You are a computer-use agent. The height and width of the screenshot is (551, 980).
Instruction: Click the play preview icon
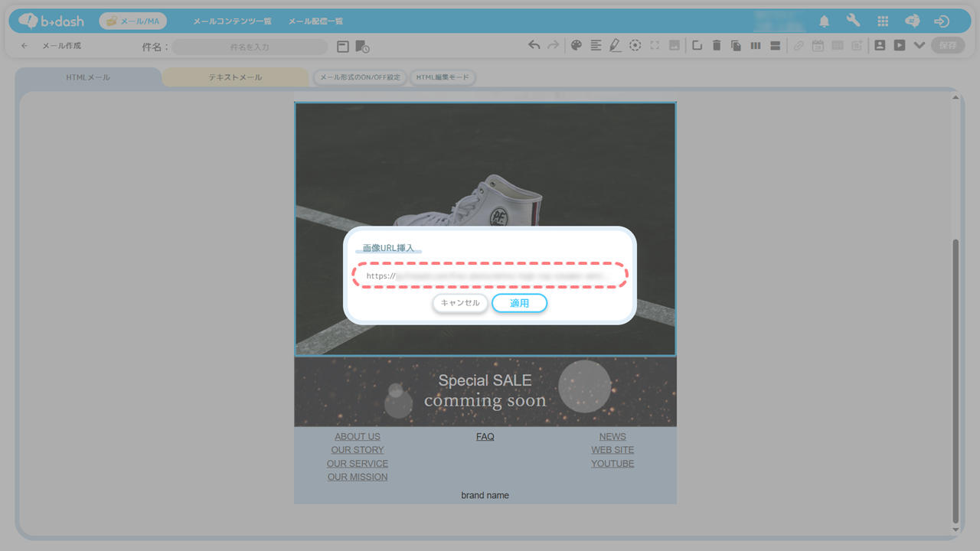(900, 45)
